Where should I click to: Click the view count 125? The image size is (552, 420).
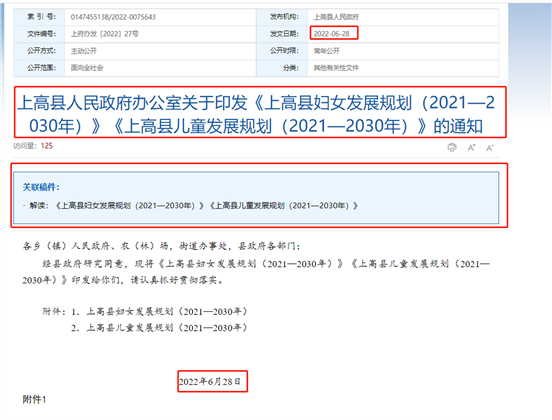coord(47,146)
